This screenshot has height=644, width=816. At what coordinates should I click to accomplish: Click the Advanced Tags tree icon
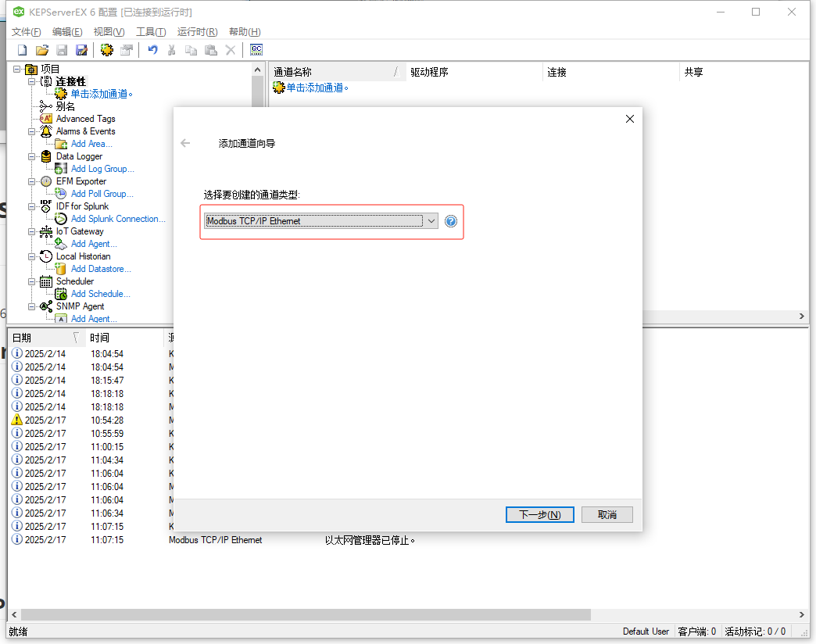[46, 119]
